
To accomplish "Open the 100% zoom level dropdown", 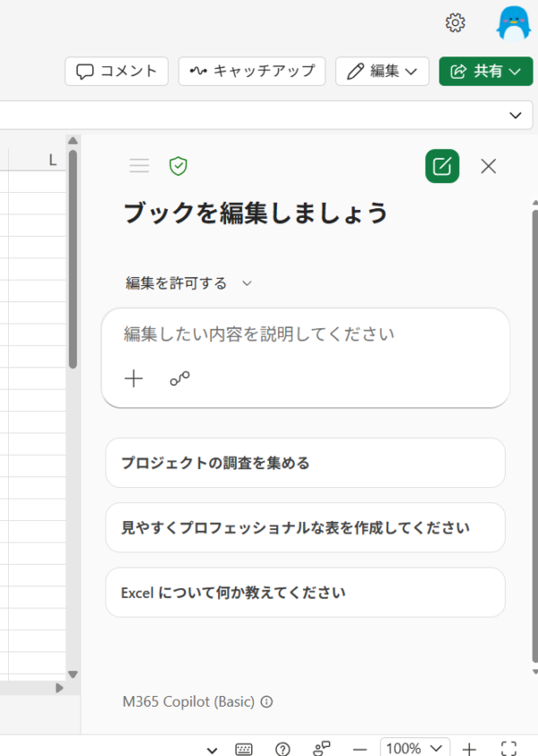I will [x=414, y=748].
